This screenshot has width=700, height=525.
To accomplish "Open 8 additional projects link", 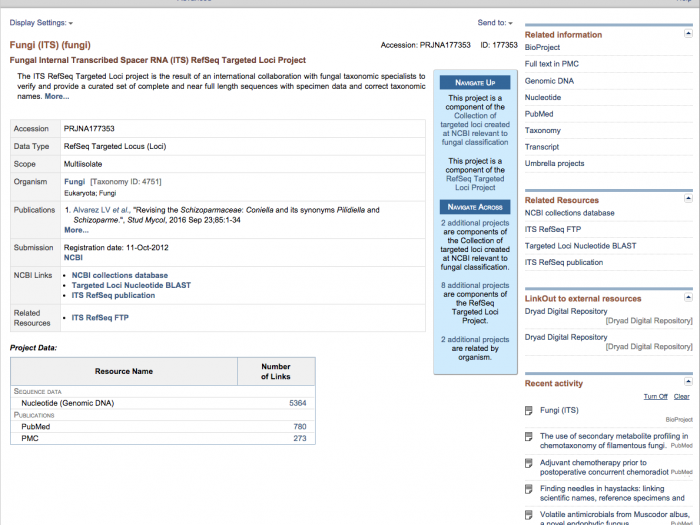I will (475, 285).
